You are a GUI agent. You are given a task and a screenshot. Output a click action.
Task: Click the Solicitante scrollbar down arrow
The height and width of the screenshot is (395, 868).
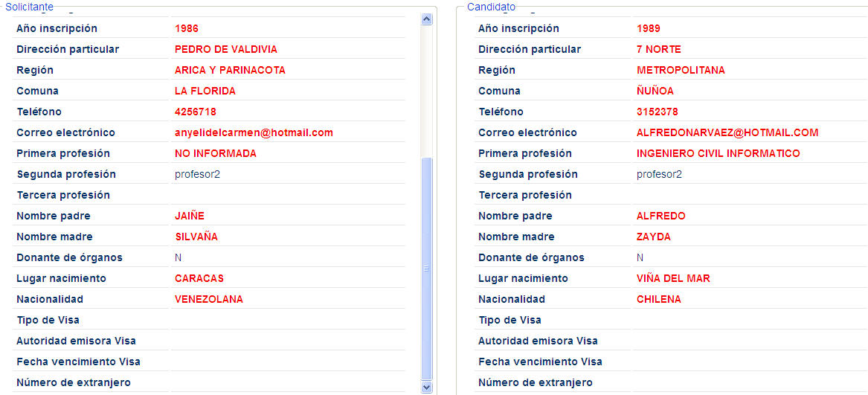427,387
